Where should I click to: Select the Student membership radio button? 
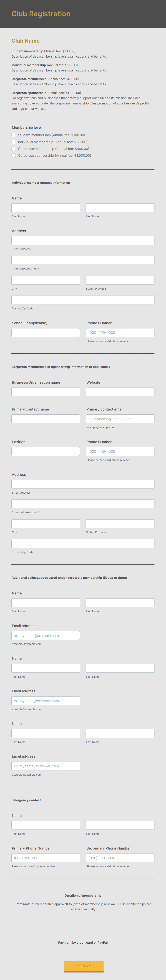coord(14,135)
